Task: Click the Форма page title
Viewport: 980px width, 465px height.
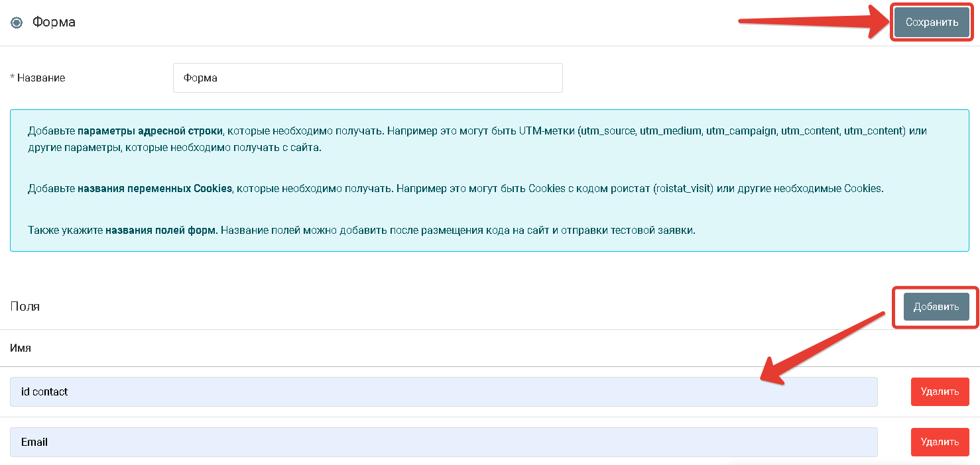Action: coord(54,22)
